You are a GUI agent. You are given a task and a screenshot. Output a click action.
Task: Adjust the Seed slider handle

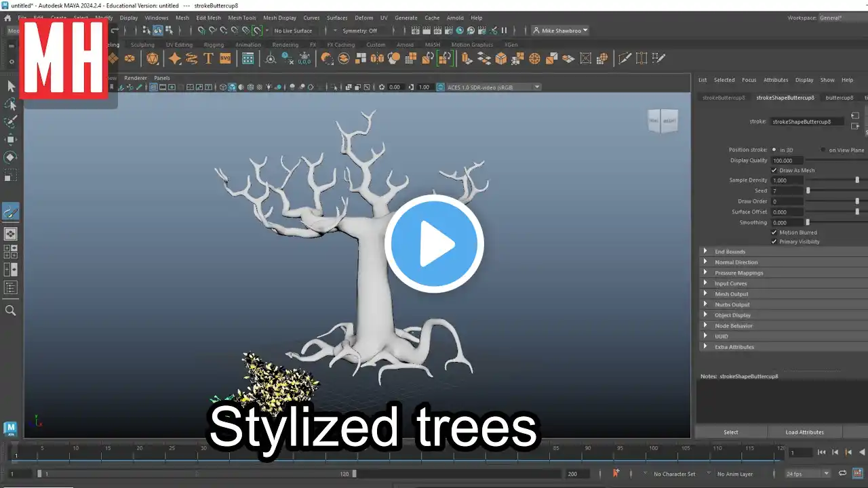pyautogui.click(x=808, y=191)
